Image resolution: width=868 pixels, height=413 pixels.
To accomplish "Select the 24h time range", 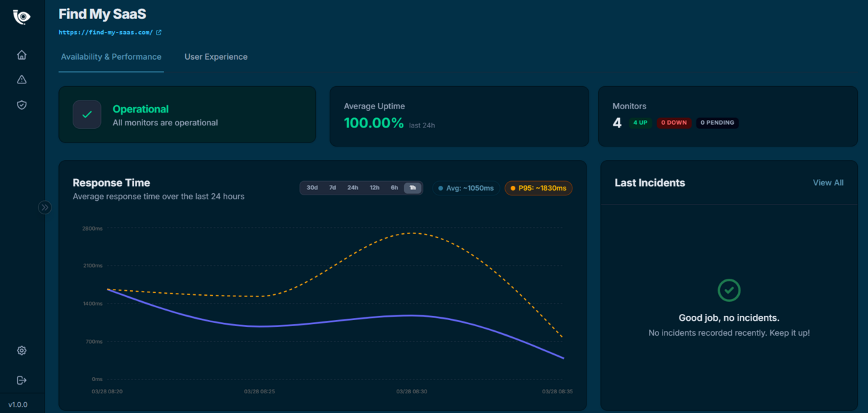I will tap(353, 188).
